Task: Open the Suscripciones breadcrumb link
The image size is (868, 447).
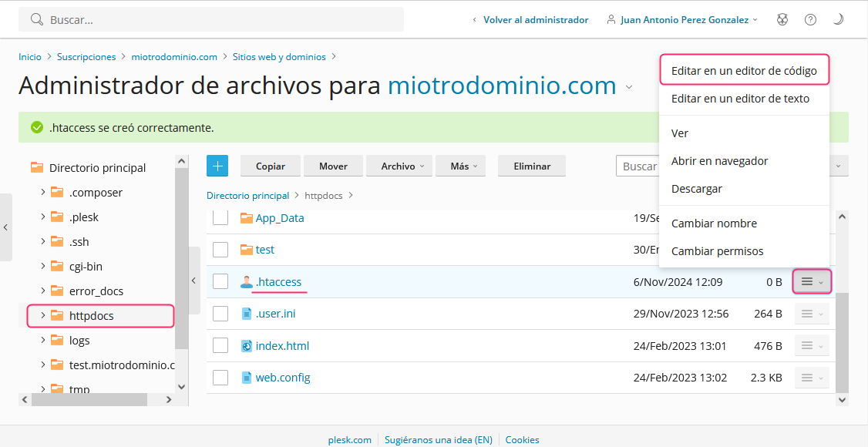Action: coord(86,57)
